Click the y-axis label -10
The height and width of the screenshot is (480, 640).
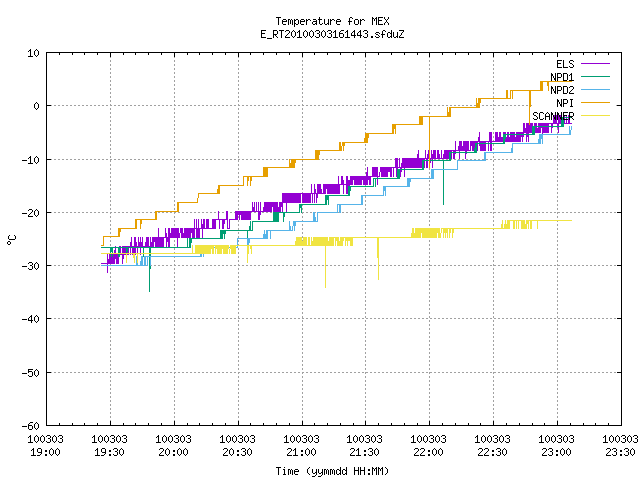coord(31,160)
